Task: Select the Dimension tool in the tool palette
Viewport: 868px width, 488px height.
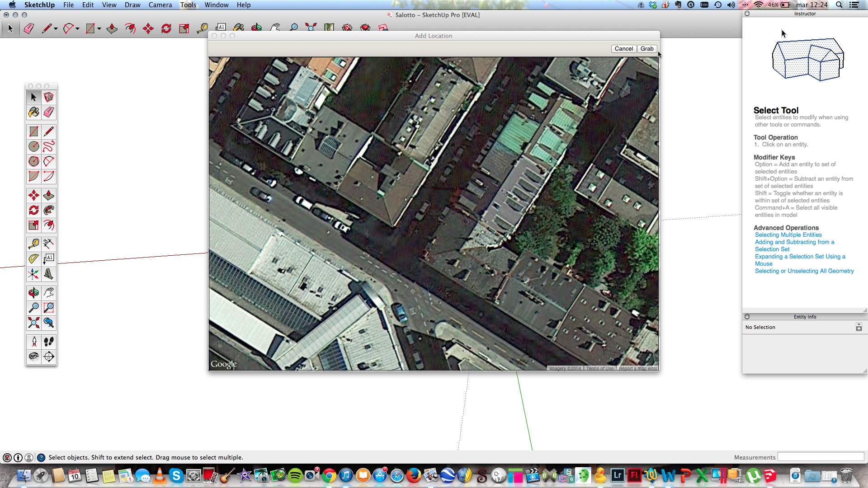Action: tap(49, 244)
